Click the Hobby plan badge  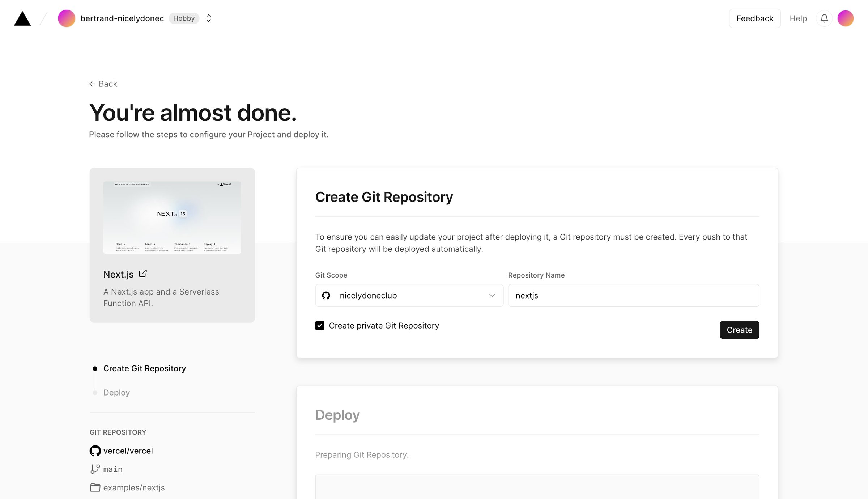[184, 18]
